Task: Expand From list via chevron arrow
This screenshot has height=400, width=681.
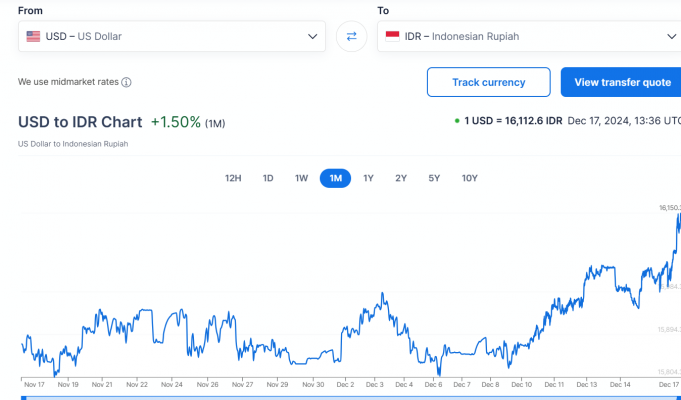Action: 311,37
